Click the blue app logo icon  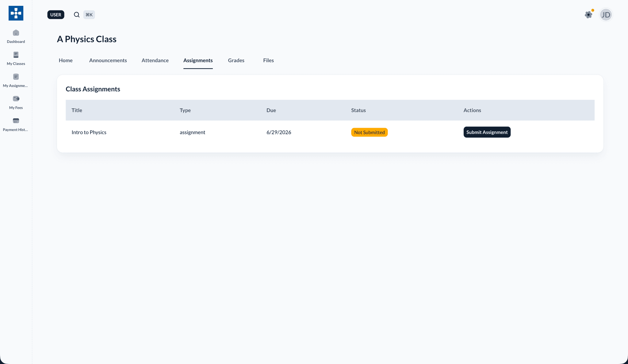(16, 13)
